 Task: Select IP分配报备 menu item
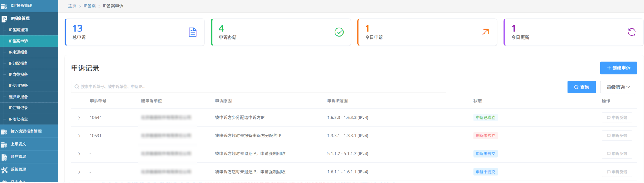click(19, 63)
